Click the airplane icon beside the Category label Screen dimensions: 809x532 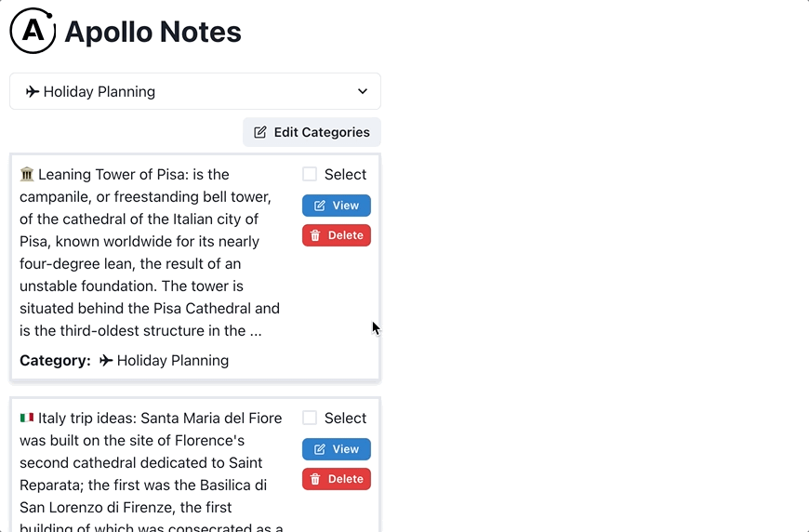(x=106, y=360)
